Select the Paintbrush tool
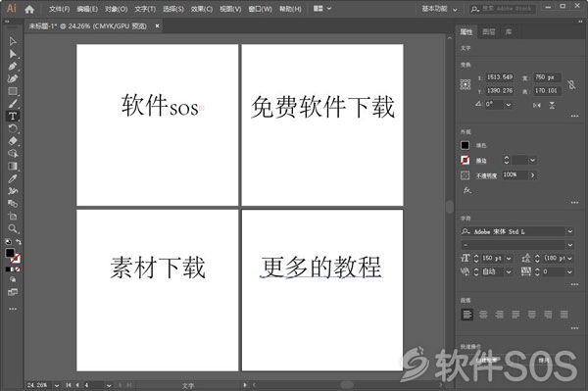 coord(13,104)
